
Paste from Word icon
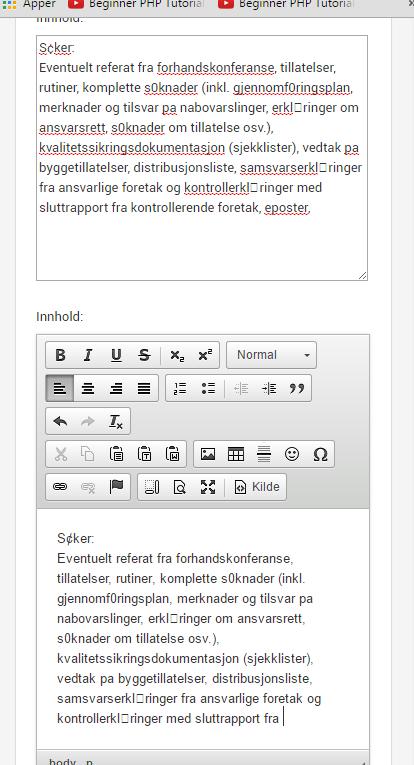pos(173,454)
